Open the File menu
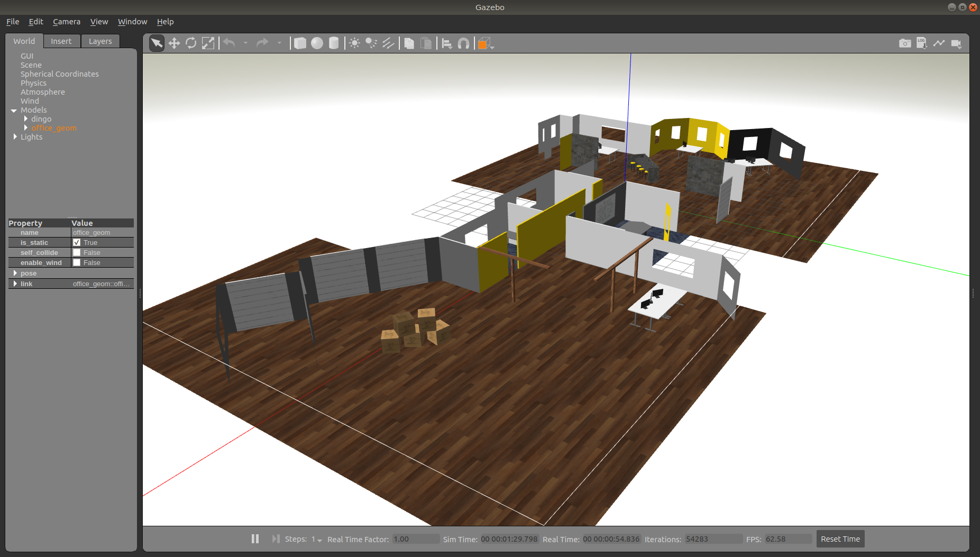 click(13, 22)
